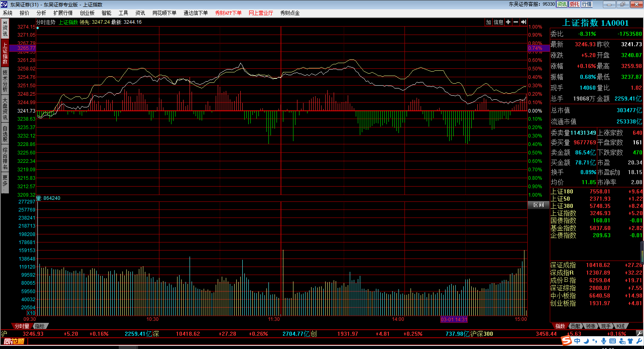Open the 扩展行情 menu

[63, 13]
